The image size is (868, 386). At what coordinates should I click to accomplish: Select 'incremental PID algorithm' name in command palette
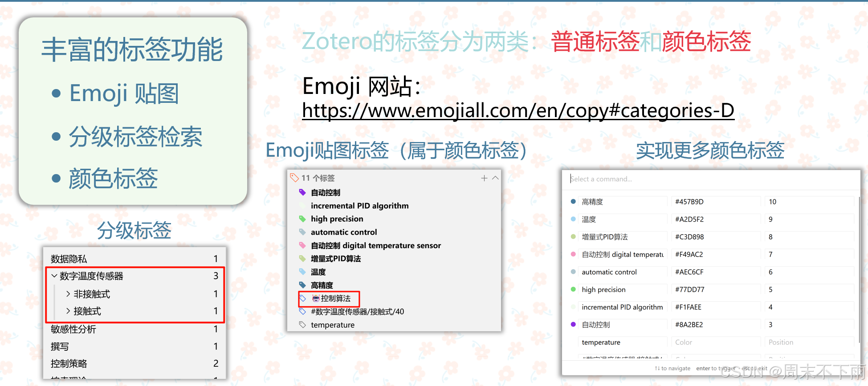(622, 307)
